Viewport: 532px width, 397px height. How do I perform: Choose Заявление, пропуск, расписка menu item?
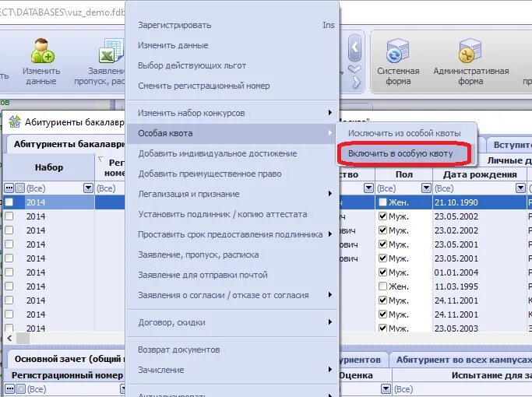232,255
